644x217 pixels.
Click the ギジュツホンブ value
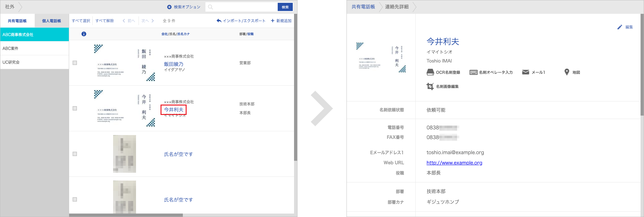point(443,202)
